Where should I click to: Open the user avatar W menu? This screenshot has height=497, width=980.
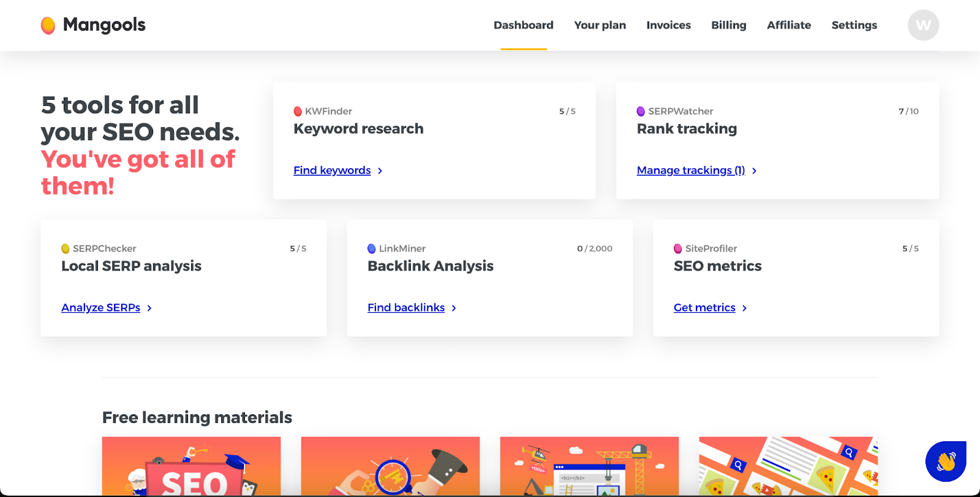923,25
